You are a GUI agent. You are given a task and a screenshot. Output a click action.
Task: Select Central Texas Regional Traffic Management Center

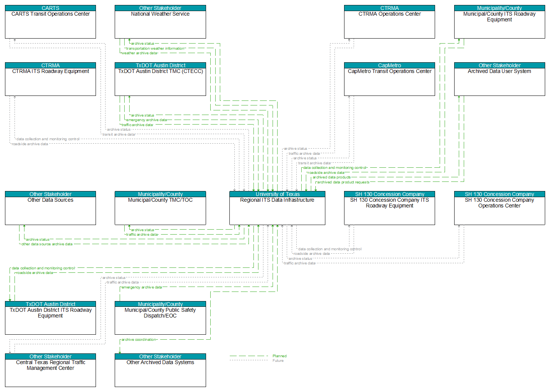tap(50, 370)
